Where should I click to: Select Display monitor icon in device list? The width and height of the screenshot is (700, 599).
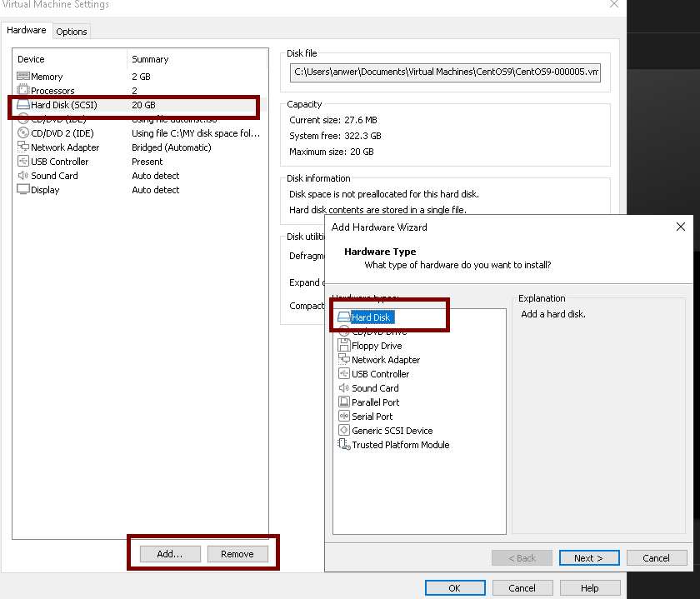[23, 189]
